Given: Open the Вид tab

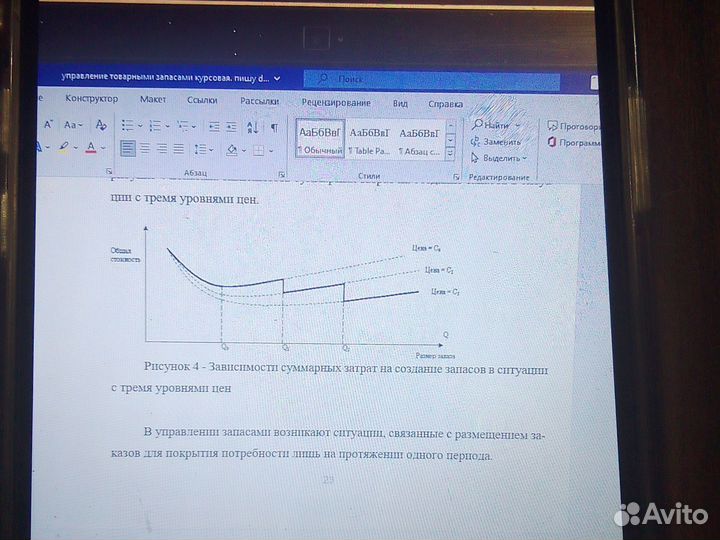Looking at the screenshot, I should tap(400, 103).
